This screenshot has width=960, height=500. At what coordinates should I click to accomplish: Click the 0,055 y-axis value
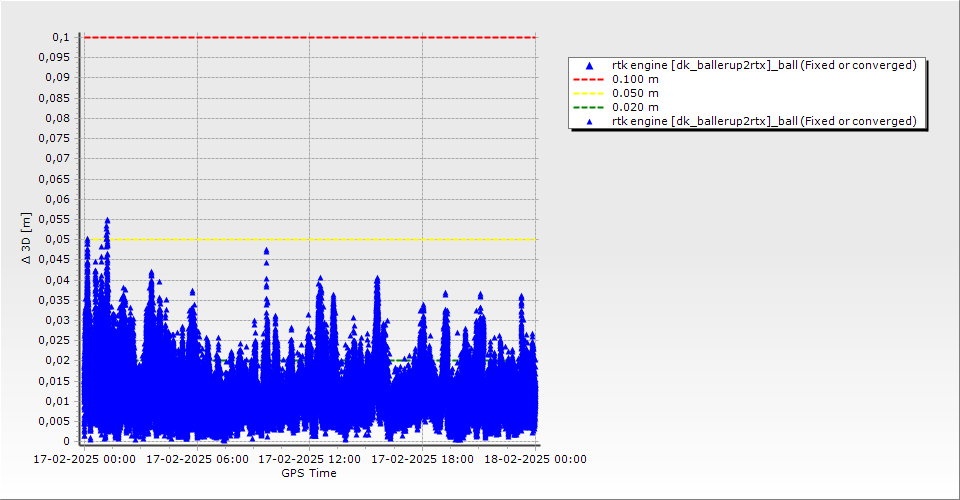(x=54, y=219)
